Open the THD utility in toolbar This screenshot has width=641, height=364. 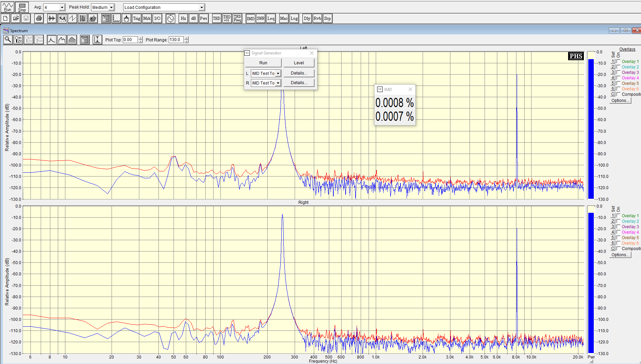click(x=217, y=18)
